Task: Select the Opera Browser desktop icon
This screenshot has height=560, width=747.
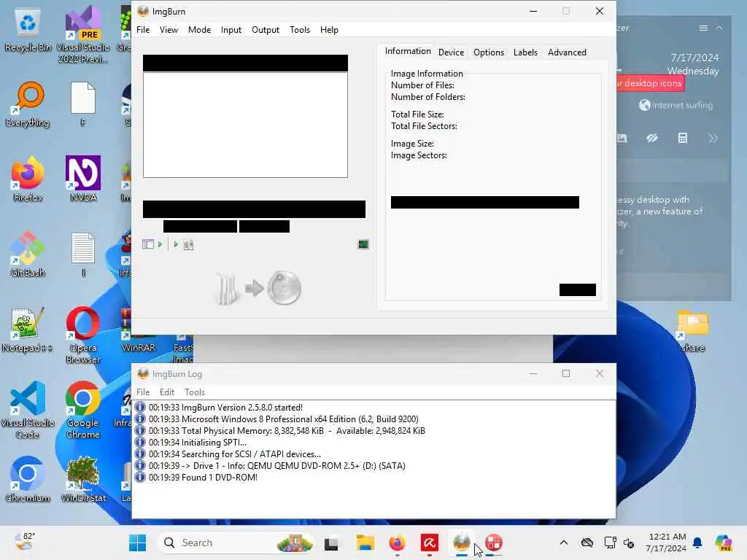Action: tap(83, 334)
